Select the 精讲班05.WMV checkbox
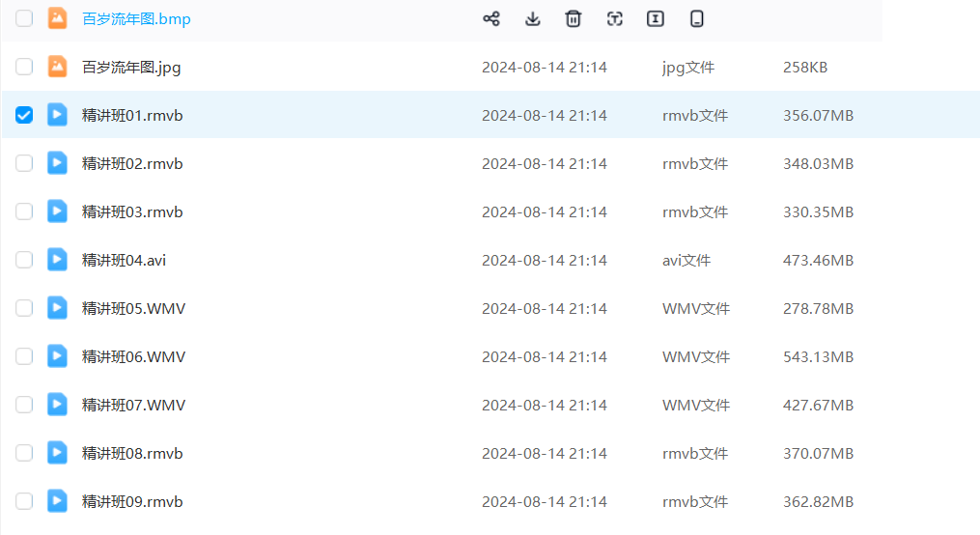The height and width of the screenshot is (535, 980). tap(24, 308)
